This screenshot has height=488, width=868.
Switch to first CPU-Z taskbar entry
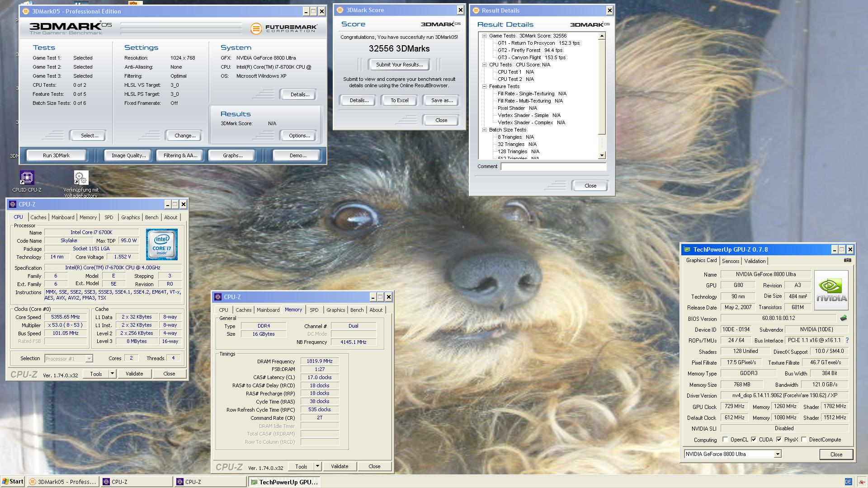point(137,482)
